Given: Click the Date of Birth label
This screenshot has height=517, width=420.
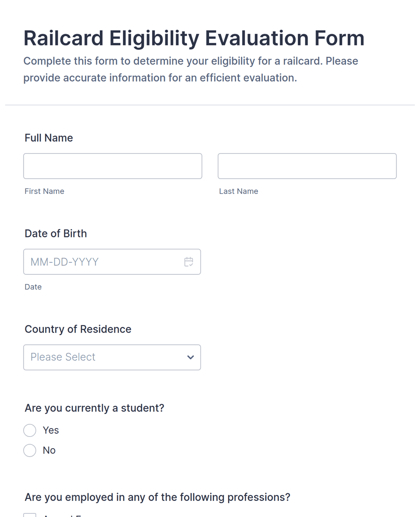Looking at the screenshot, I should (56, 234).
